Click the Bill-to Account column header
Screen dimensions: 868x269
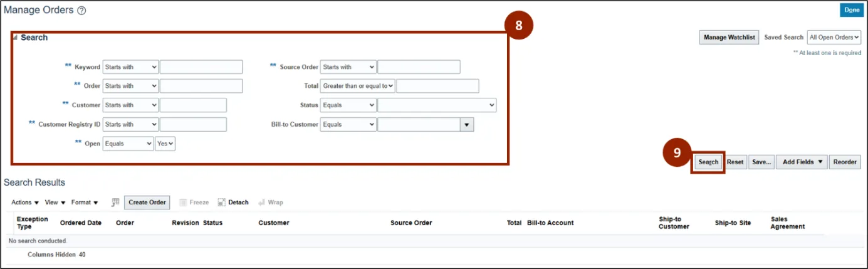pos(550,223)
